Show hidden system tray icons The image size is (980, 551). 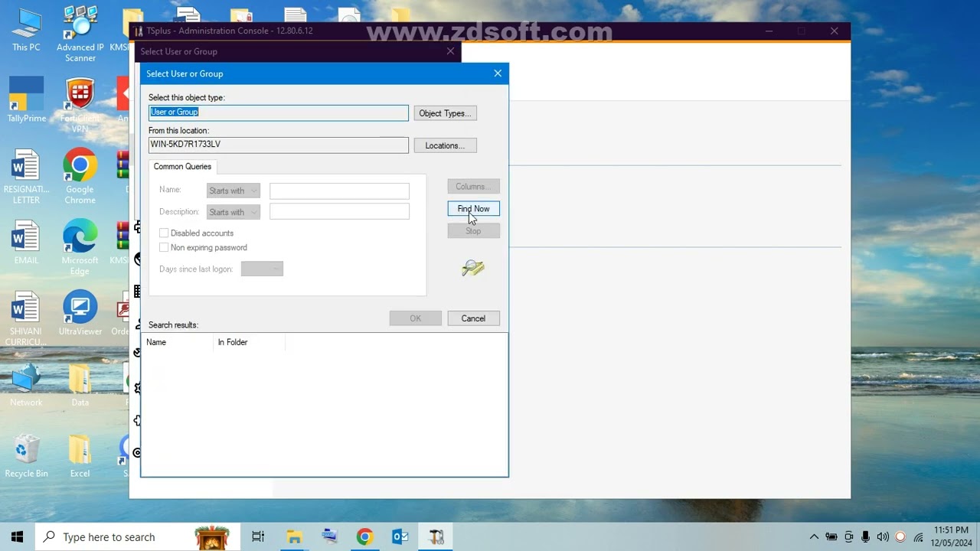coord(814,536)
